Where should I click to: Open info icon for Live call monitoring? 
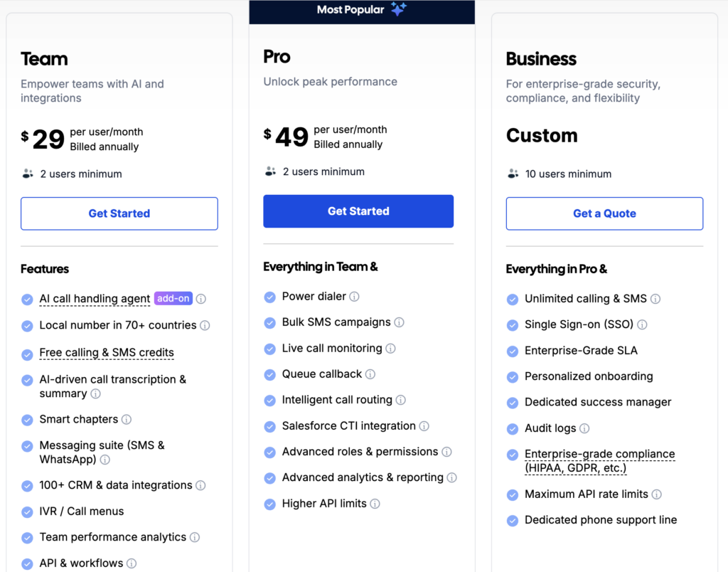click(390, 349)
